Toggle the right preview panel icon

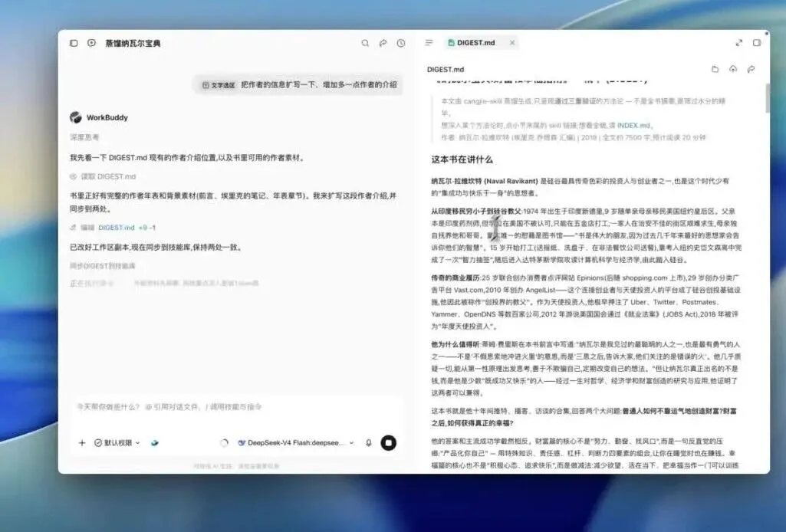(x=757, y=43)
